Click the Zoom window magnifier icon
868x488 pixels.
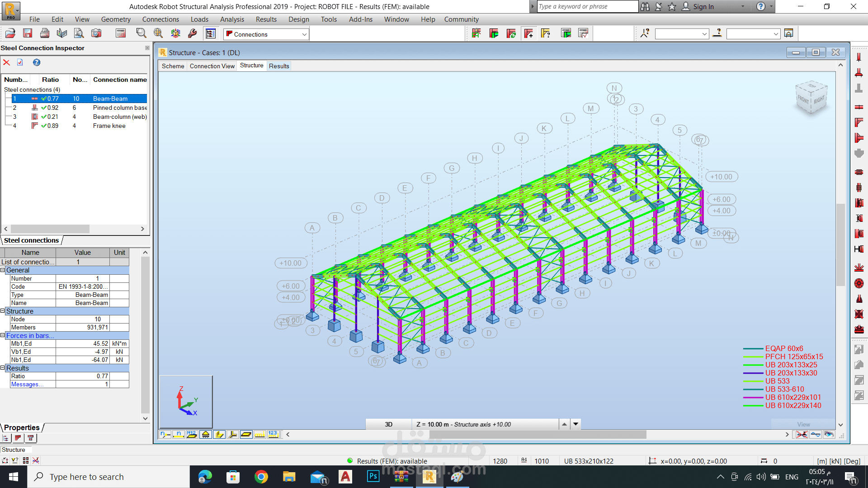[x=141, y=33]
